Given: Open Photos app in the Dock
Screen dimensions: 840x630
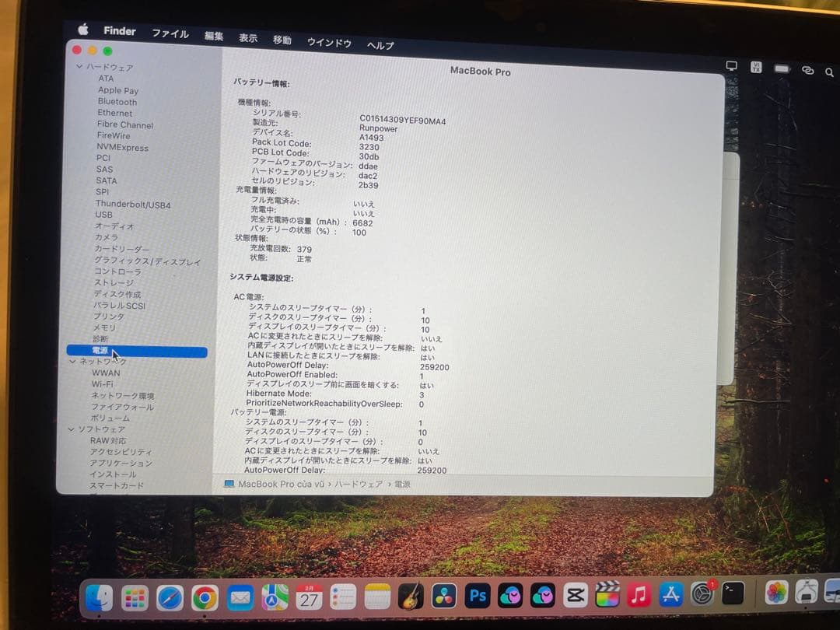Looking at the screenshot, I should pos(776,592).
